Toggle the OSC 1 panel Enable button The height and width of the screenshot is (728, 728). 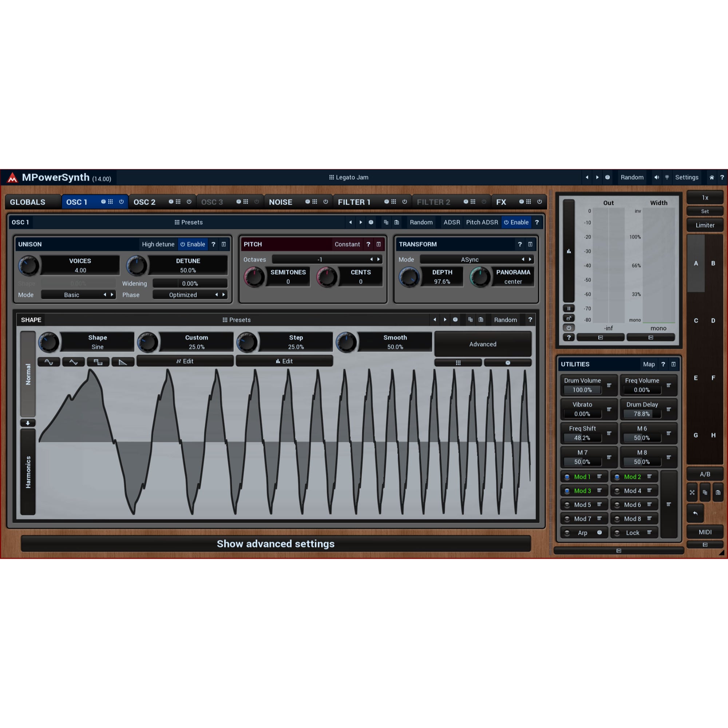[516, 222]
